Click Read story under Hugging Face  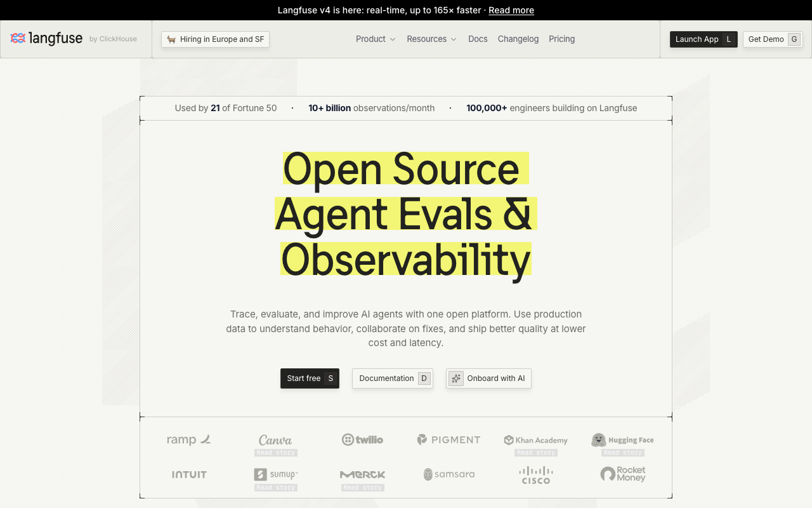tap(623, 453)
